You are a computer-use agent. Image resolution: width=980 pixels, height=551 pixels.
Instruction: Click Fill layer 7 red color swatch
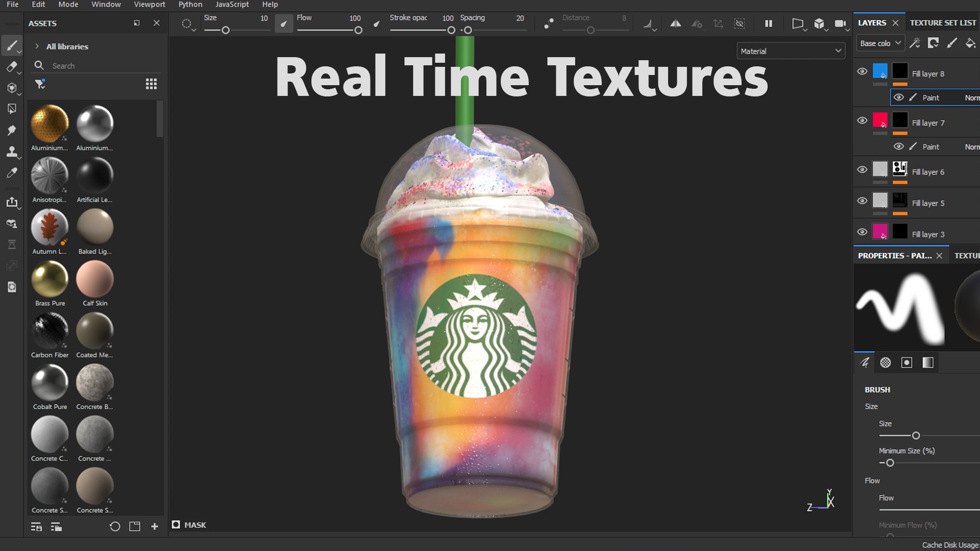coord(880,120)
